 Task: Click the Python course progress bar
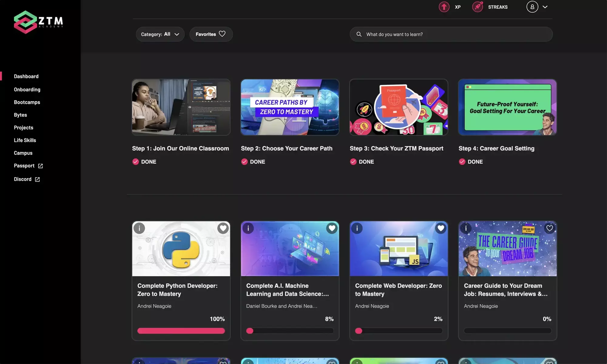coord(181,331)
